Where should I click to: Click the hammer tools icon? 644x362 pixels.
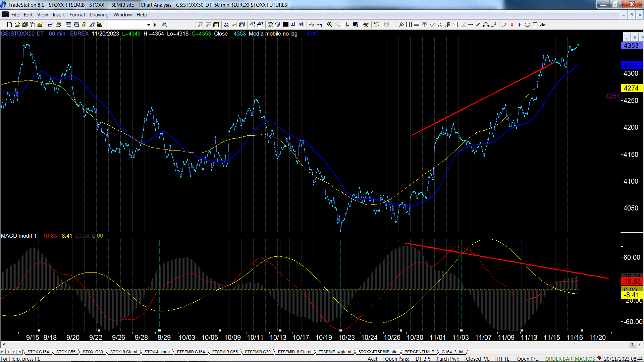click(x=366, y=25)
